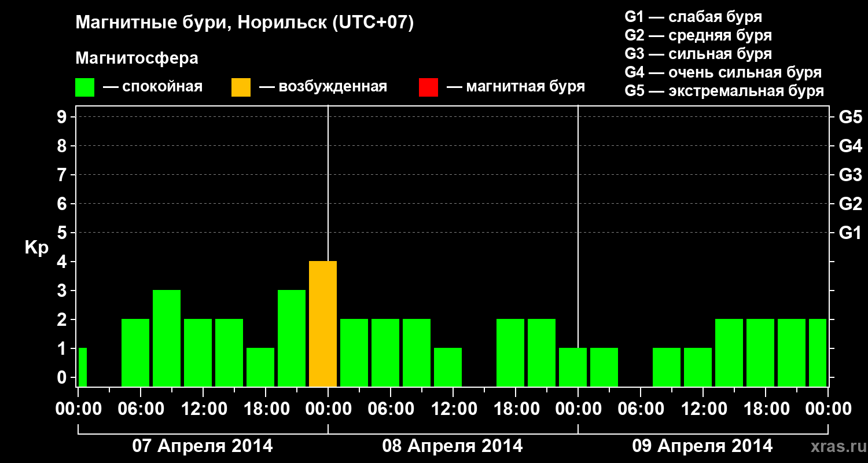Click the '— возбужденная' legend text
This screenshot has height=463, width=868.
click(323, 87)
